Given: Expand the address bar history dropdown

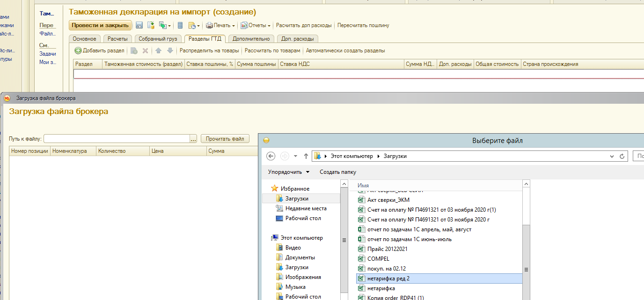Looking at the screenshot, I should pyautogui.click(x=612, y=156).
